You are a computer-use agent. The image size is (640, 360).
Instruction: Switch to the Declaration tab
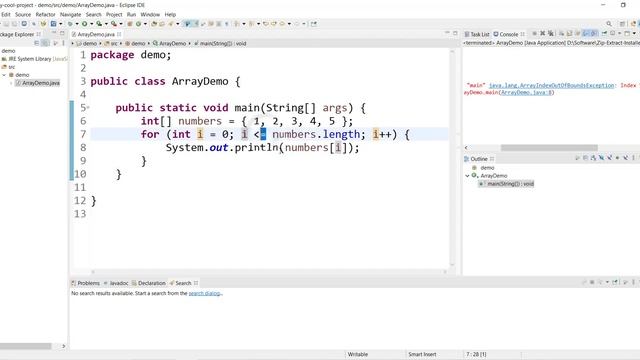point(149,283)
